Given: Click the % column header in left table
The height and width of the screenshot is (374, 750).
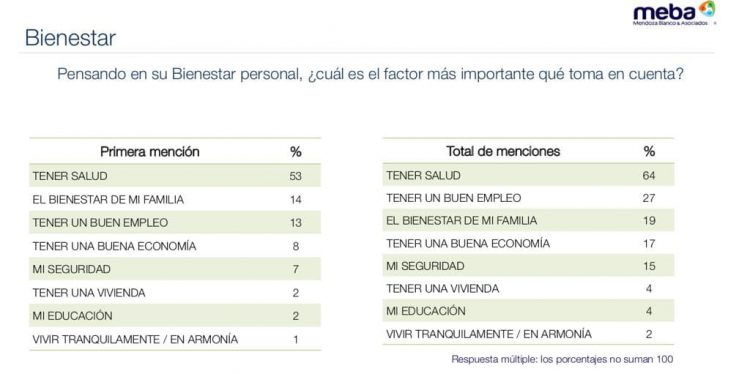Looking at the screenshot, I should pos(296,152).
